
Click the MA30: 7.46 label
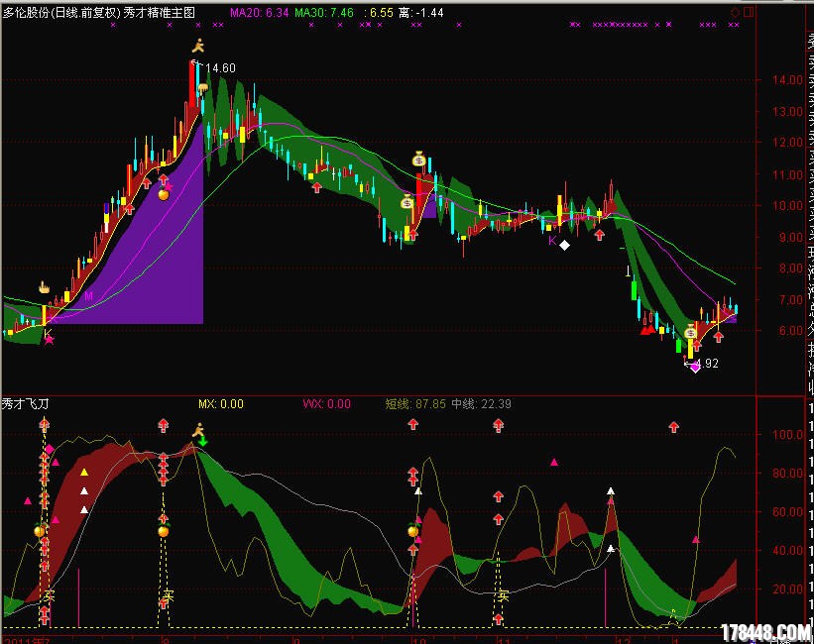pyautogui.click(x=324, y=13)
